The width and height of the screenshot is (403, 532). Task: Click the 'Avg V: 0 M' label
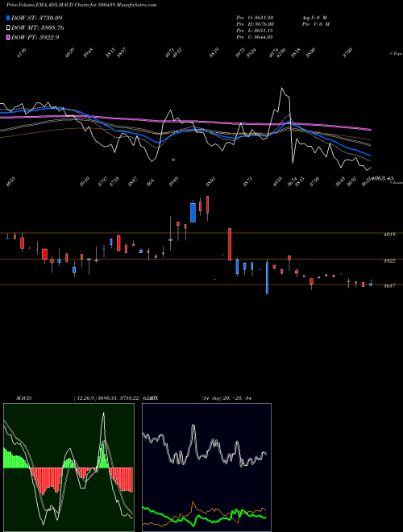[315, 17]
